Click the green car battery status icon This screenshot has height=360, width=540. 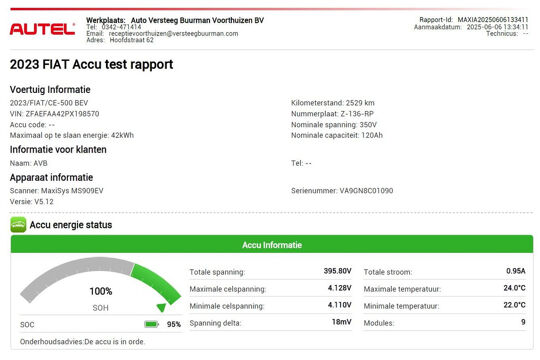(18, 225)
